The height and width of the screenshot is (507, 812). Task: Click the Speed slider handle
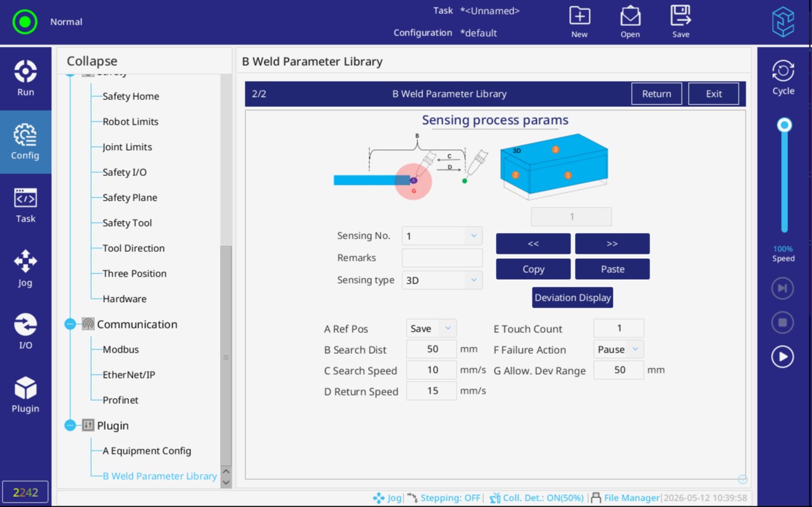[784, 125]
